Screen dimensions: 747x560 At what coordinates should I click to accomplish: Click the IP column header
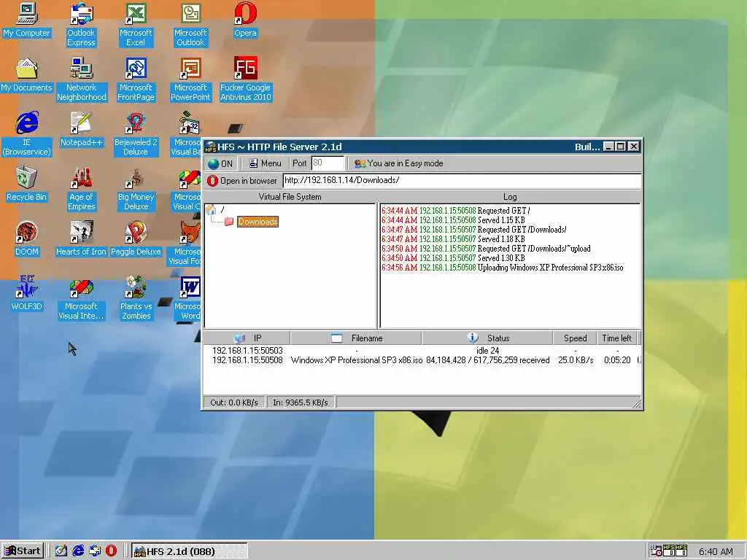(247, 338)
